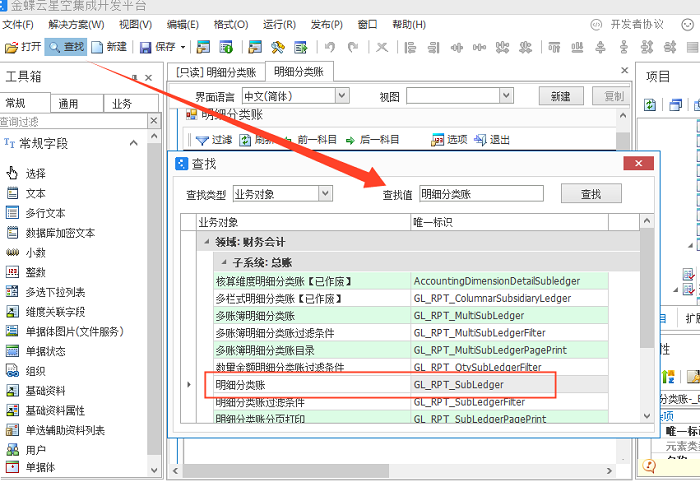Click the 查找值 search input field

click(x=480, y=194)
